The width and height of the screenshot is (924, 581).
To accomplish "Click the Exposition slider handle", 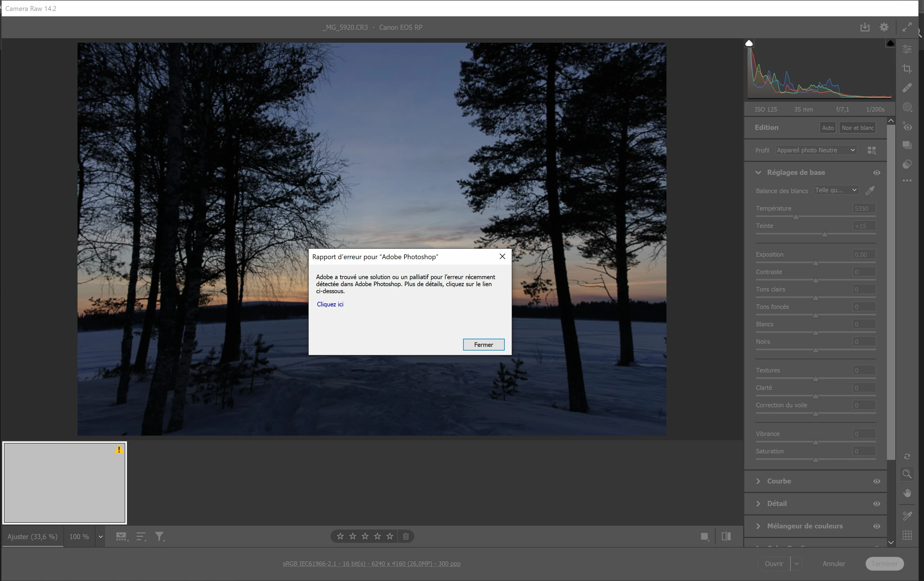I will click(x=816, y=263).
